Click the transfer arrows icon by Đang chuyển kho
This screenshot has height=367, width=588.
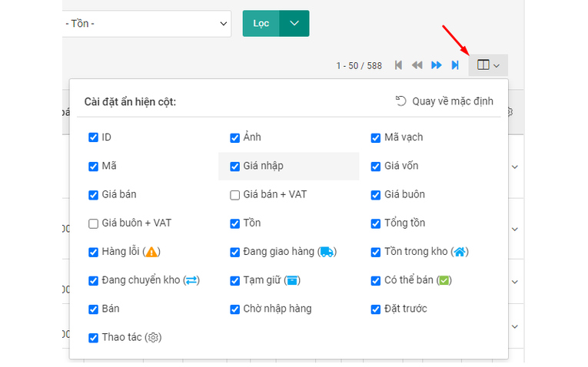(x=191, y=280)
